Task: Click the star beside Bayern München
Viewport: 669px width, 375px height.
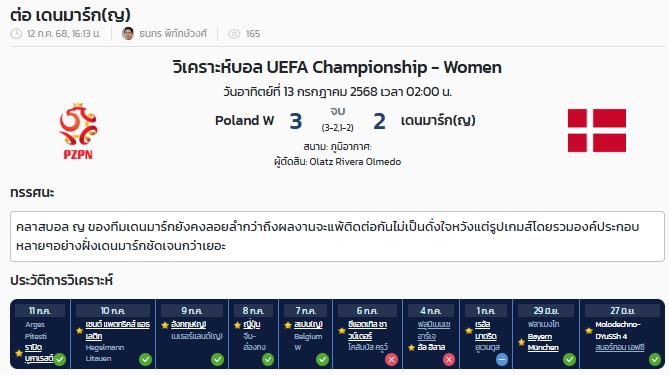Action: coord(521,342)
